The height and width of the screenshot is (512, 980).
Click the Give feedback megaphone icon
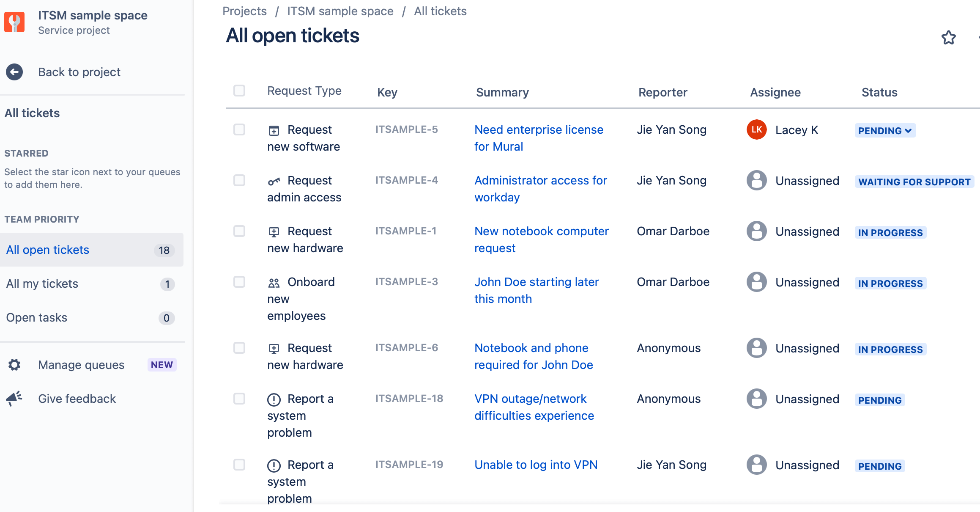click(x=14, y=398)
